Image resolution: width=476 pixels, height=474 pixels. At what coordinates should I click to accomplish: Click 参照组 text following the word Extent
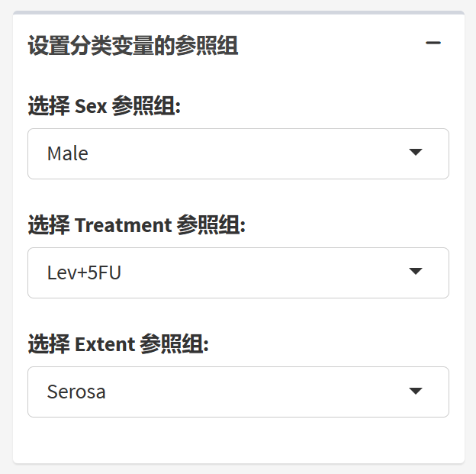(x=172, y=345)
